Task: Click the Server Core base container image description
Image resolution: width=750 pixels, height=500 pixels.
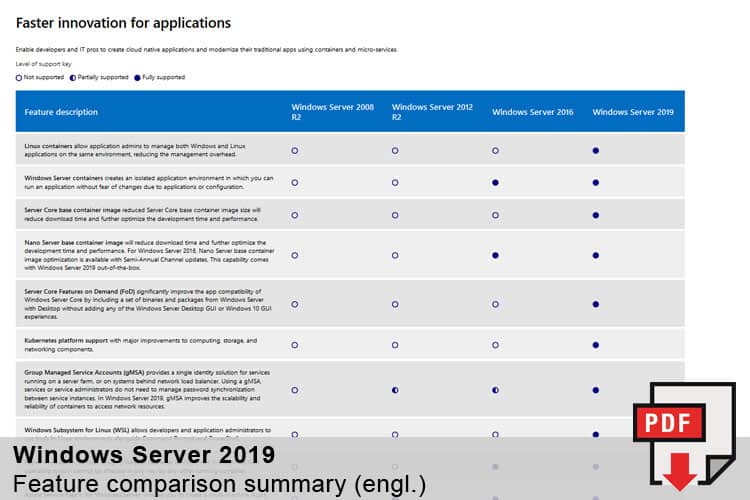Action: pyautogui.click(x=143, y=214)
